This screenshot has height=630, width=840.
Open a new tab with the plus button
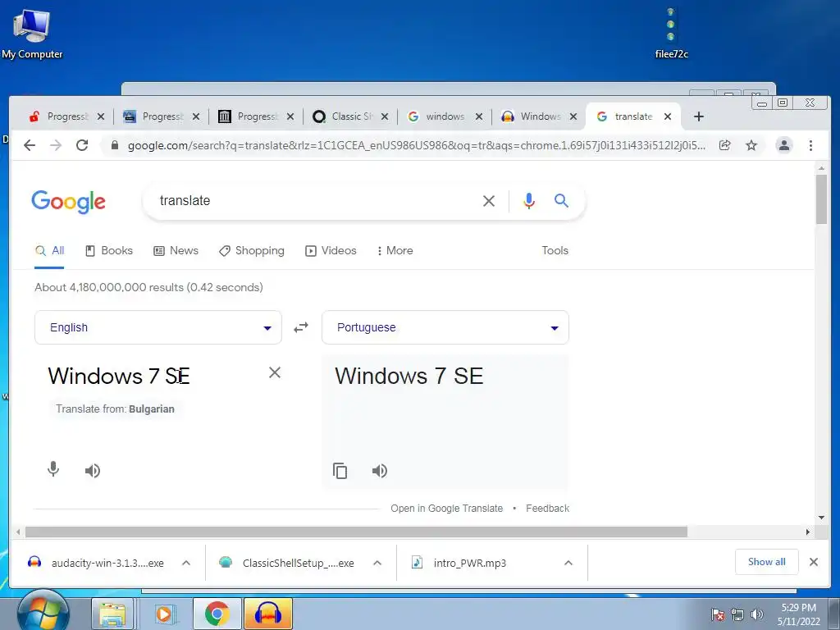(699, 116)
